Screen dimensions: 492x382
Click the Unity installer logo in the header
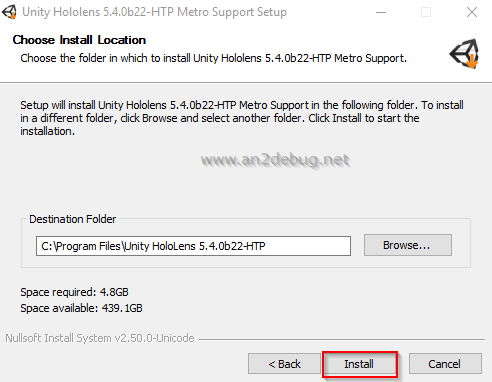(465, 54)
